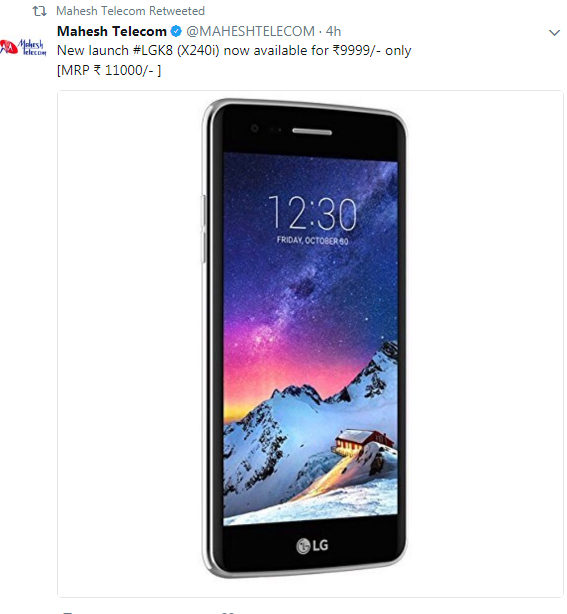Image resolution: width=567 pixels, height=614 pixels.
Task: Open the @MAHESHTELECOM handle
Action: coord(251,31)
